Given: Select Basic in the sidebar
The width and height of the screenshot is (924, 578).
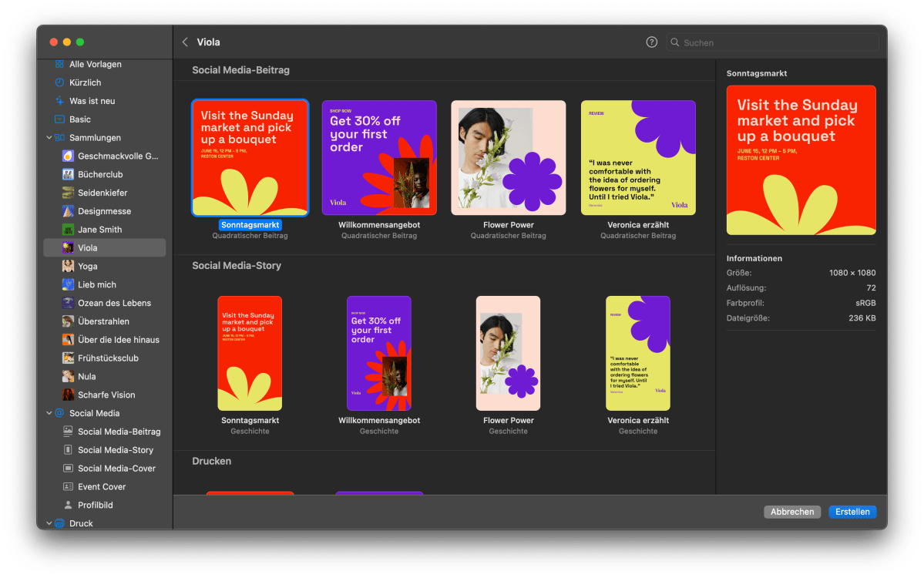Looking at the screenshot, I should pyautogui.click(x=79, y=119).
